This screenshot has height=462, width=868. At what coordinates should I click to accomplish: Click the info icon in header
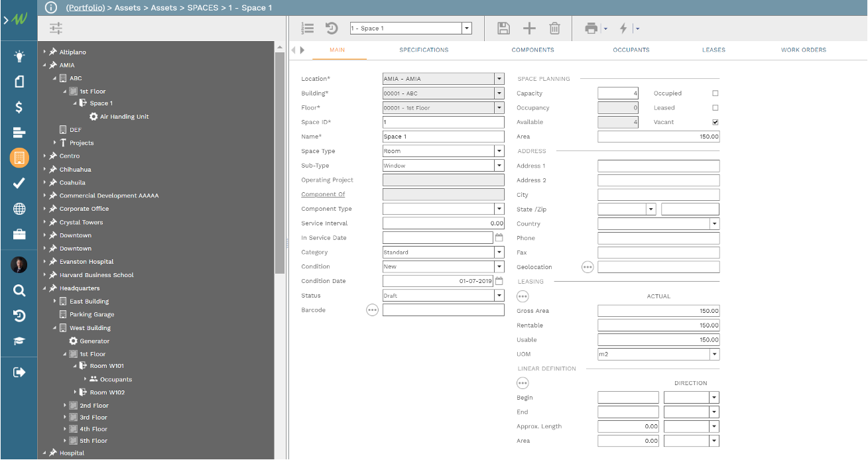(x=51, y=7)
